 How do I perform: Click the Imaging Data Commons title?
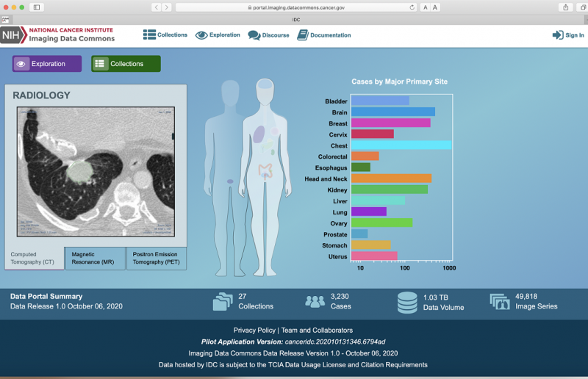(x=71, y=39)
